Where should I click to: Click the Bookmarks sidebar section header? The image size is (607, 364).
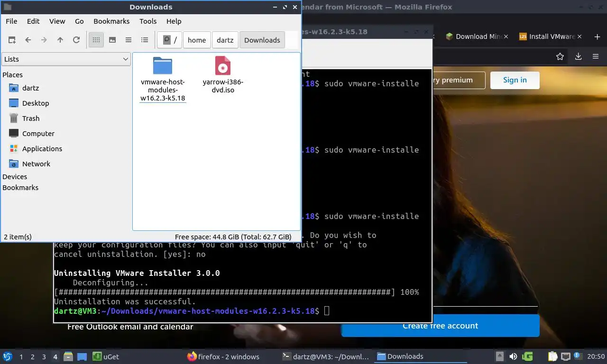(x=20, y=188)
